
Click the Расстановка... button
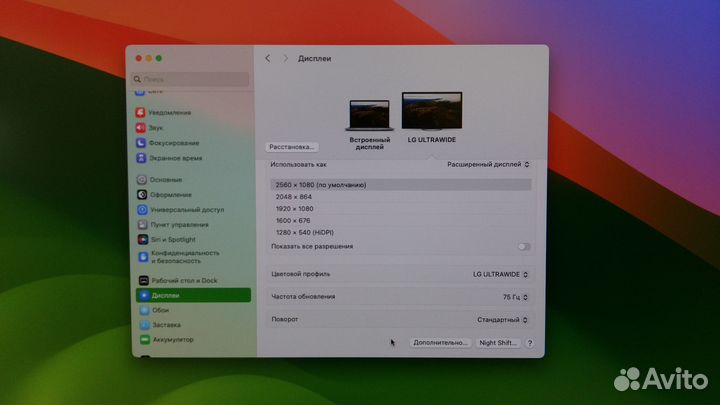click(x=292, y=147)
